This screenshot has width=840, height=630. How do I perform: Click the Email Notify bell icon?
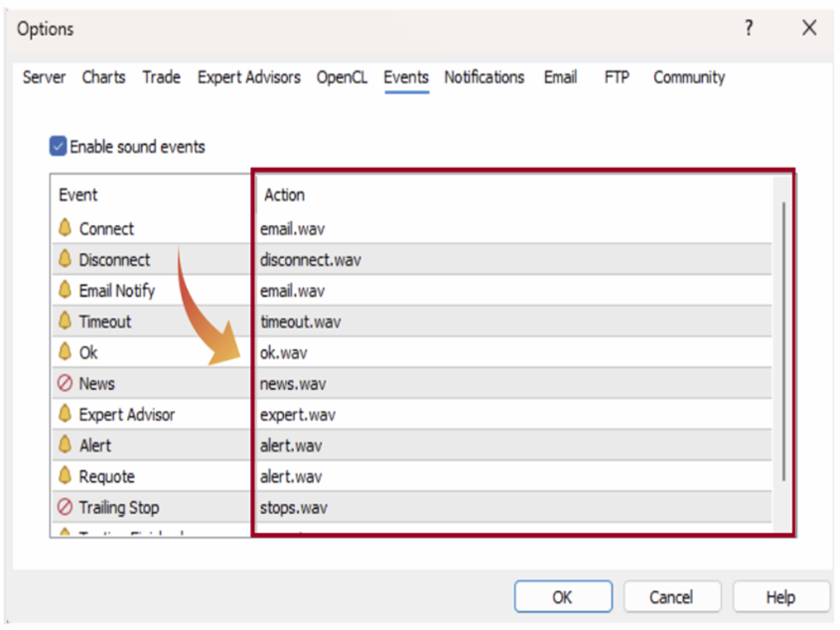[66, 291]
